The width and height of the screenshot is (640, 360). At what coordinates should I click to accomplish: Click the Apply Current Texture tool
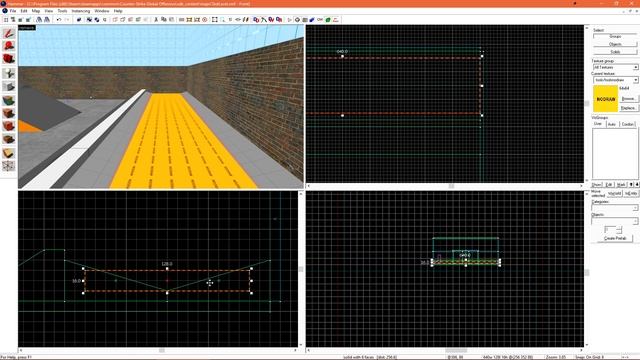point(9,113)
